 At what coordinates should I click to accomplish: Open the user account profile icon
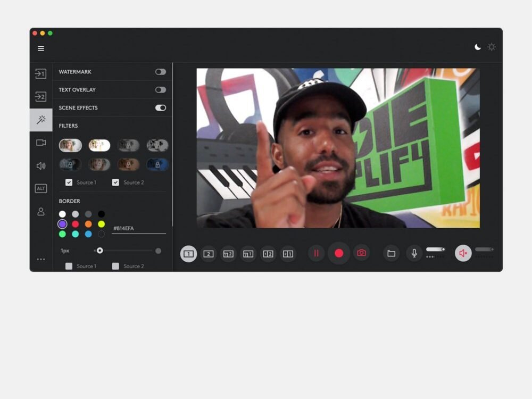point(41,212)
